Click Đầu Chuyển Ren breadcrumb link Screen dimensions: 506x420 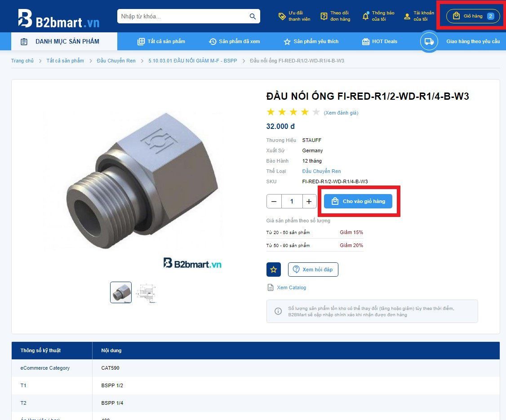click(x=116, y=61)
